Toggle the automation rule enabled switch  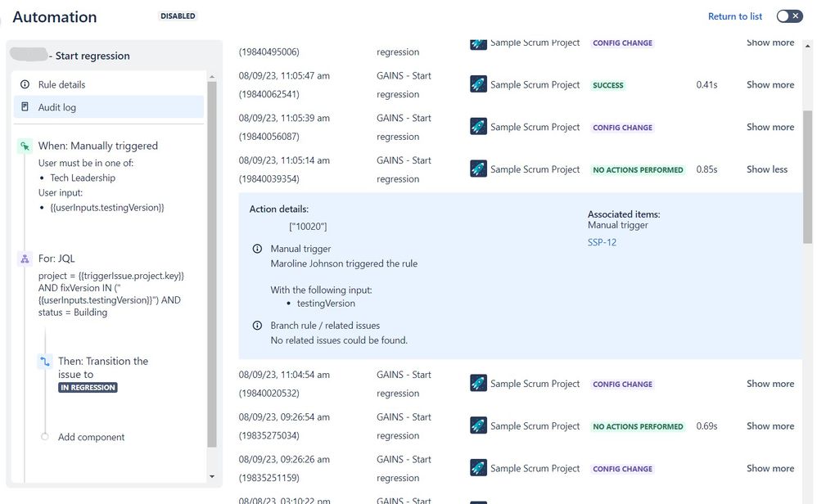[789, 16]
